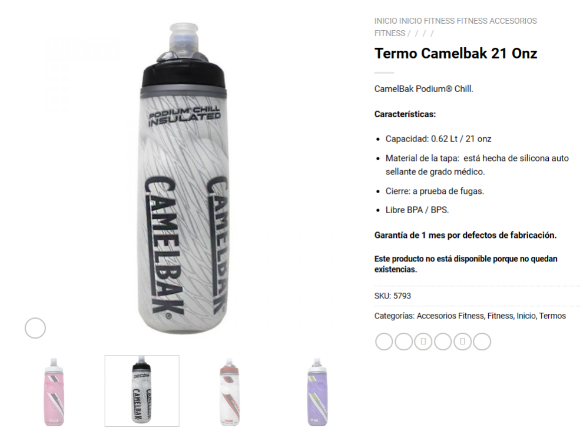Open the Inicio link in Categorías
The width and height of the screenshot is (583, 433).
click(526, 316)
